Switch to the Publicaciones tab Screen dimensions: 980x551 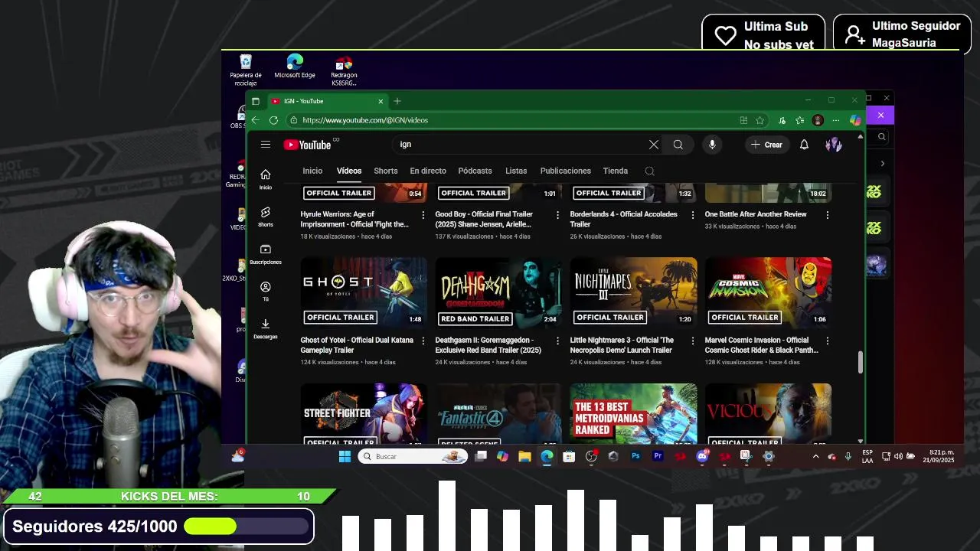[x=566, y=171]
